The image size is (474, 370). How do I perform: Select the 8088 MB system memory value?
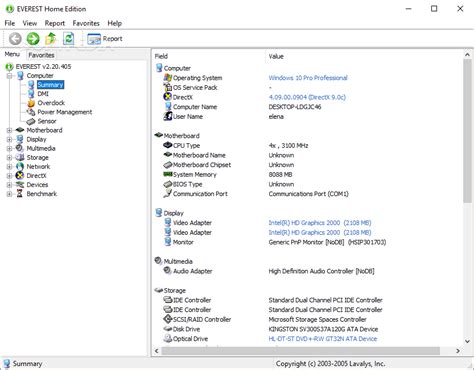280,175
